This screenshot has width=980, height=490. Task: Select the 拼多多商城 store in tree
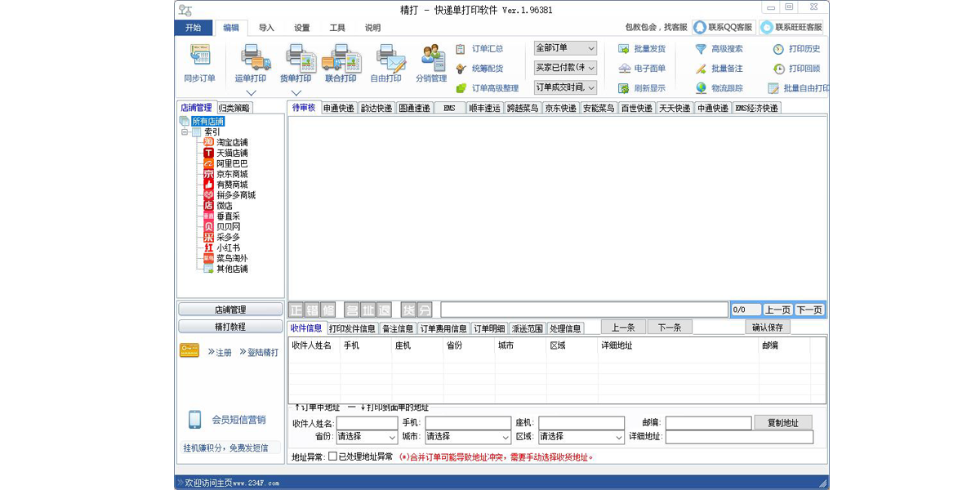236,195
